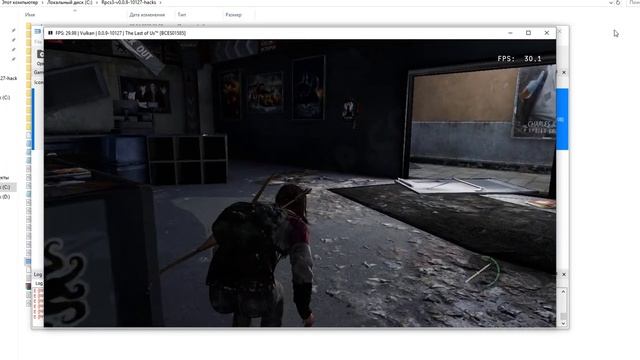Sort Explorer files by "Размер" column
640x360 pixels.
(233, 15)
